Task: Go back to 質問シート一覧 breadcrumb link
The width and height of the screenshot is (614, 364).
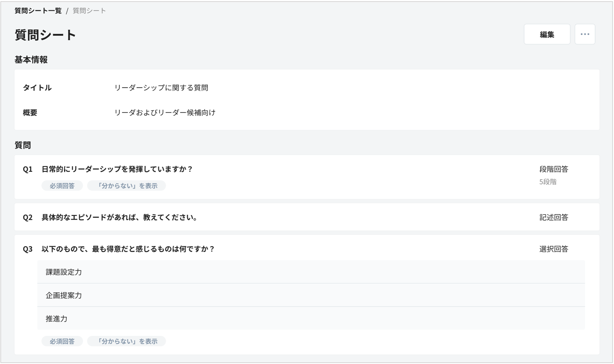Action: (38, 11)
